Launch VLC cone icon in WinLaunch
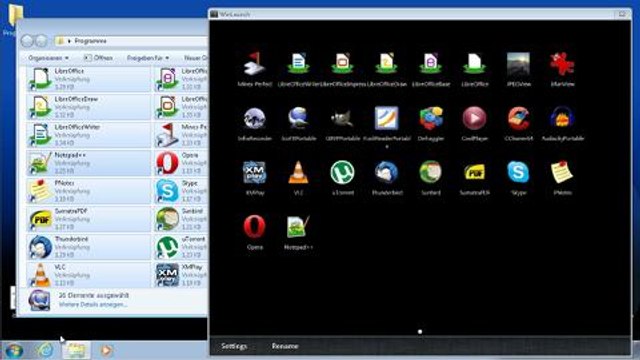The width and height of the screenshot is (640, 360). [x=298, y=172]
